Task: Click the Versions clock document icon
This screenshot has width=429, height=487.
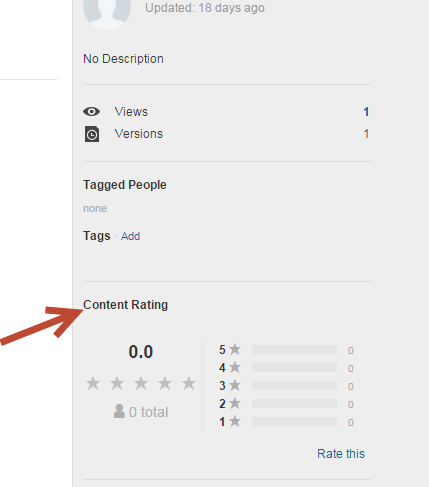Action: (92, 134)
